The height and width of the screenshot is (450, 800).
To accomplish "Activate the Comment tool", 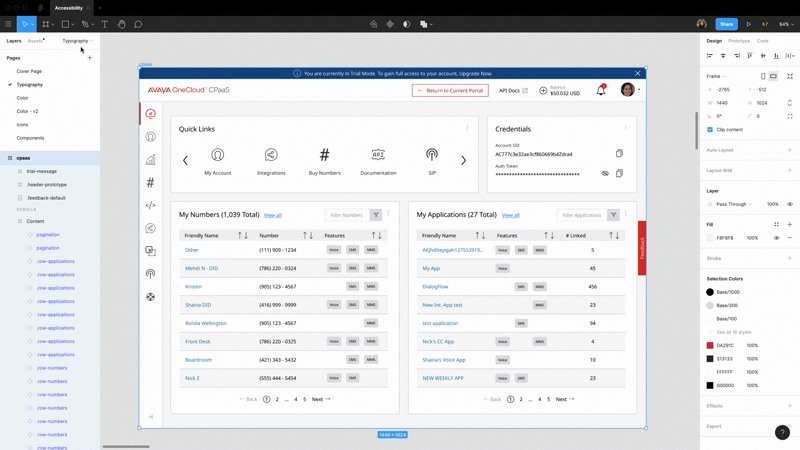I will point(138,24).
